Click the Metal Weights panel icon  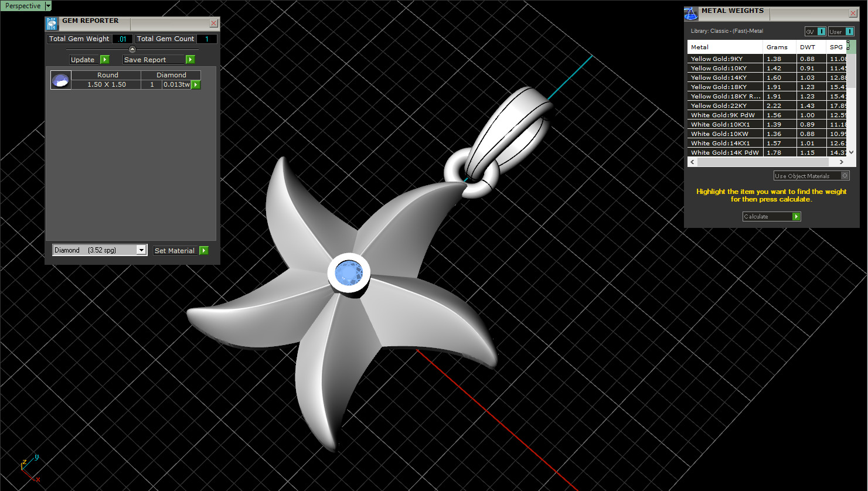pyautogui.click(x=691, y=13)
